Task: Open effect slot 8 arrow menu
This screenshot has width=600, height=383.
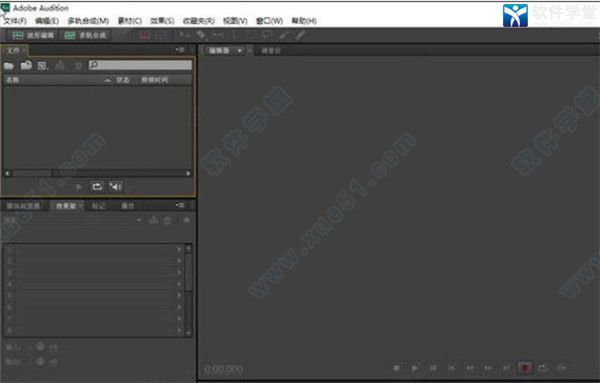Action: tap(179, 330)
